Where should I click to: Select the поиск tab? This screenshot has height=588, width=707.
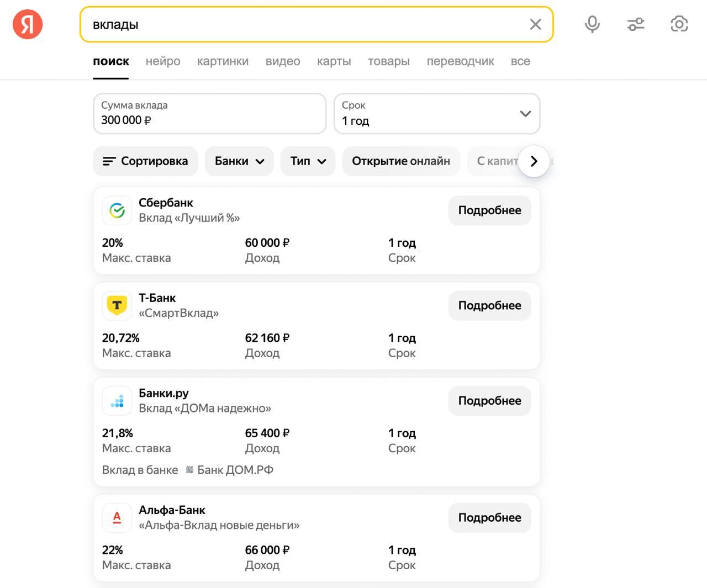click(111, 61)
